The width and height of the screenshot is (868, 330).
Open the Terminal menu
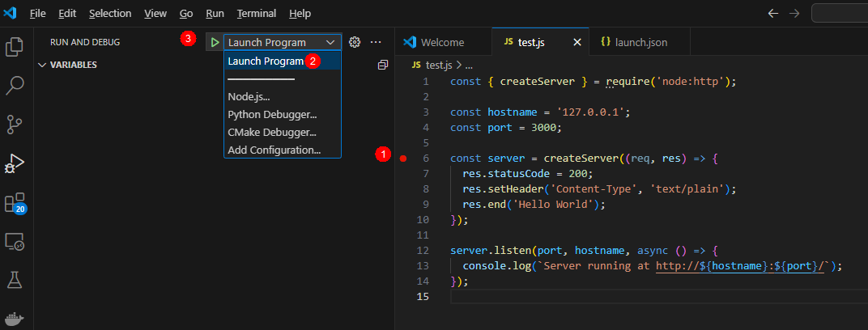click(x=257, y=14)
